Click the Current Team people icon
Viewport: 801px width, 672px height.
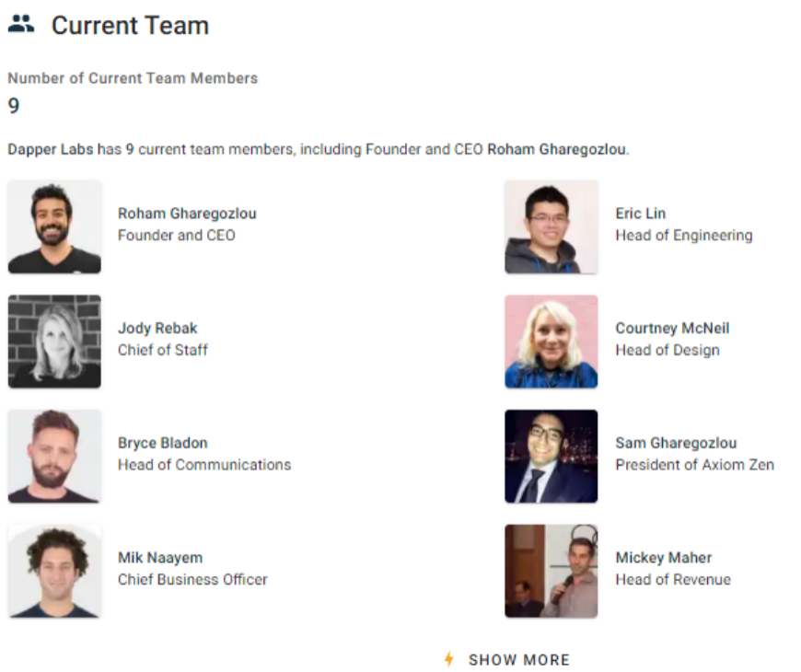tap(21, 25)
